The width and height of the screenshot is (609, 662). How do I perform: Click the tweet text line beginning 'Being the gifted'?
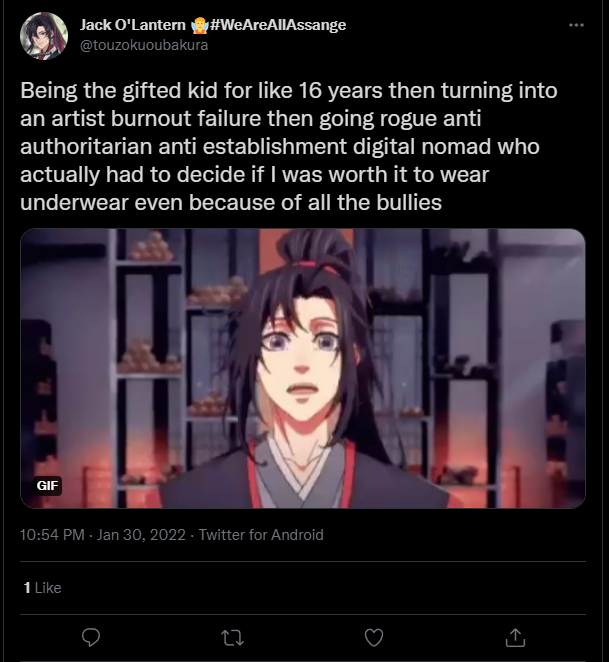(x=289, y=91)
